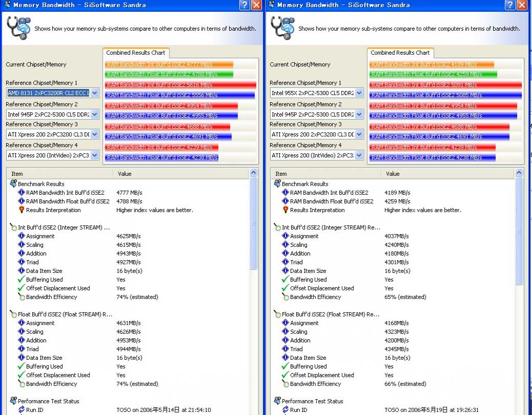Click the Run ID icon for the 19:26:31 run

[285, 409]
